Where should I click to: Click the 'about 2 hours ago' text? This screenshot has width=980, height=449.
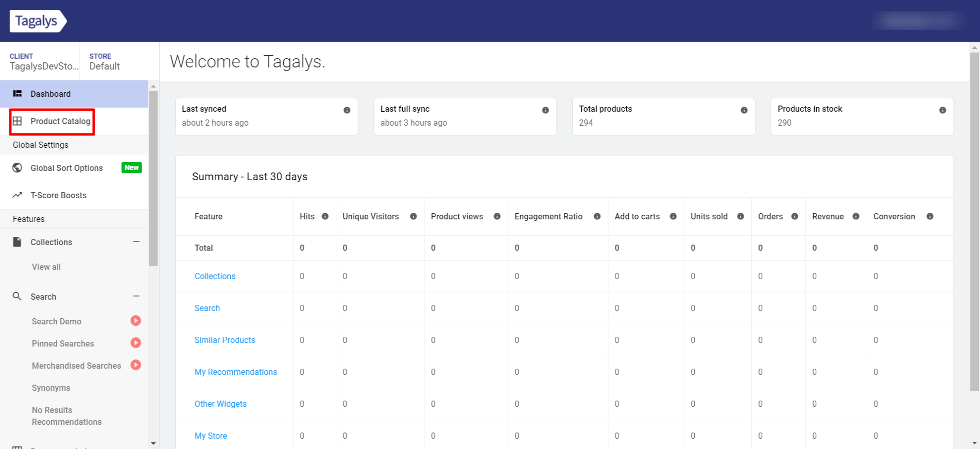(x=215, y=123)
